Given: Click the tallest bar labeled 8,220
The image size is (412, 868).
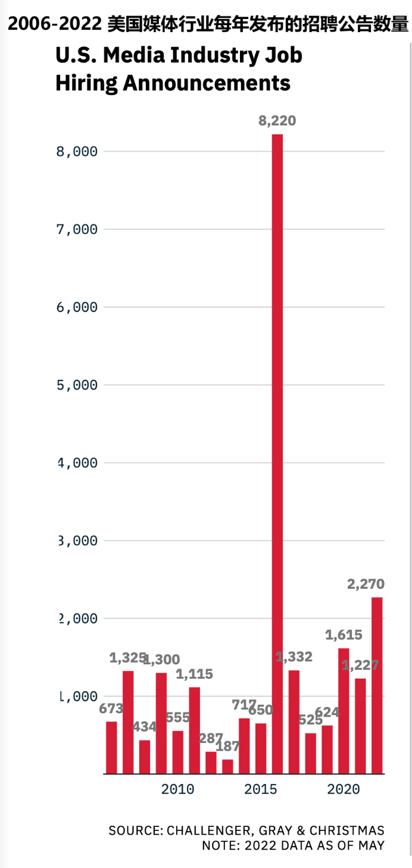Looking at the screenshot, I should [277, 454].
